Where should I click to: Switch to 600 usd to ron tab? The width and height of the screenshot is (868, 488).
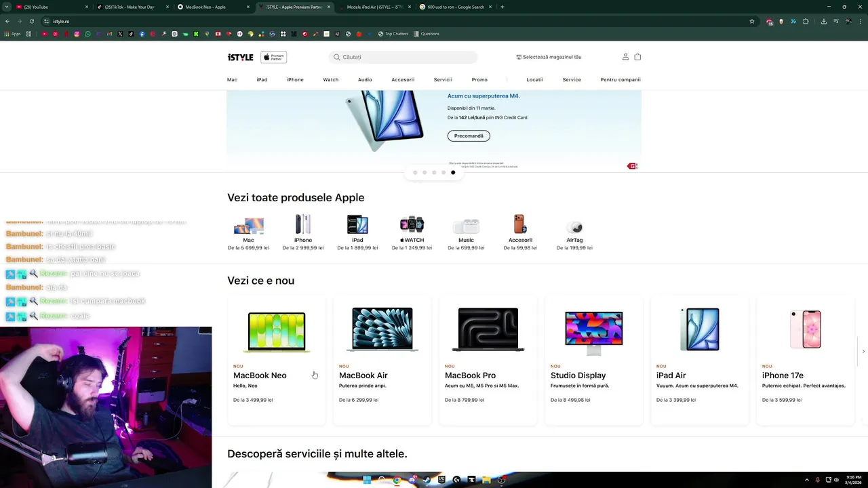(456, 7)
